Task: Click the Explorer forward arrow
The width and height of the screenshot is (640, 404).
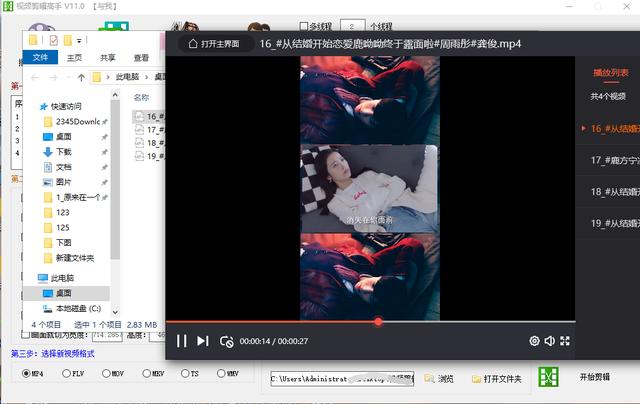Action: click(53, 77)
